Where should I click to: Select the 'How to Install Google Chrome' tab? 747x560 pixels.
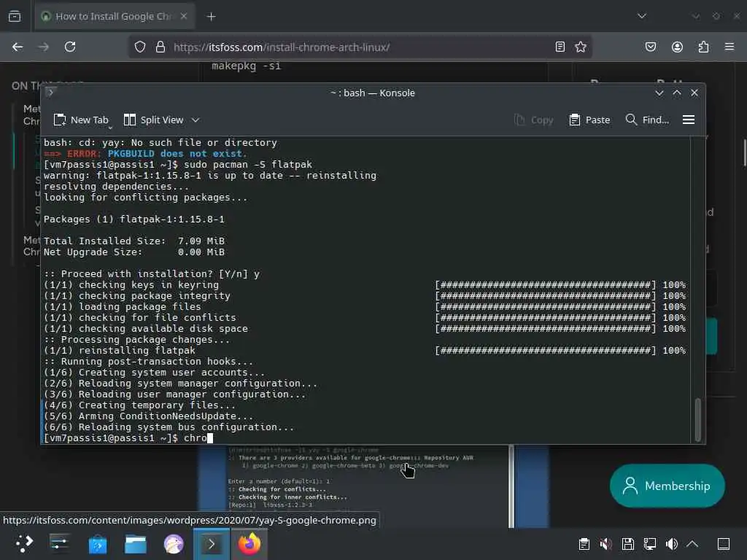tap(115, 16)
